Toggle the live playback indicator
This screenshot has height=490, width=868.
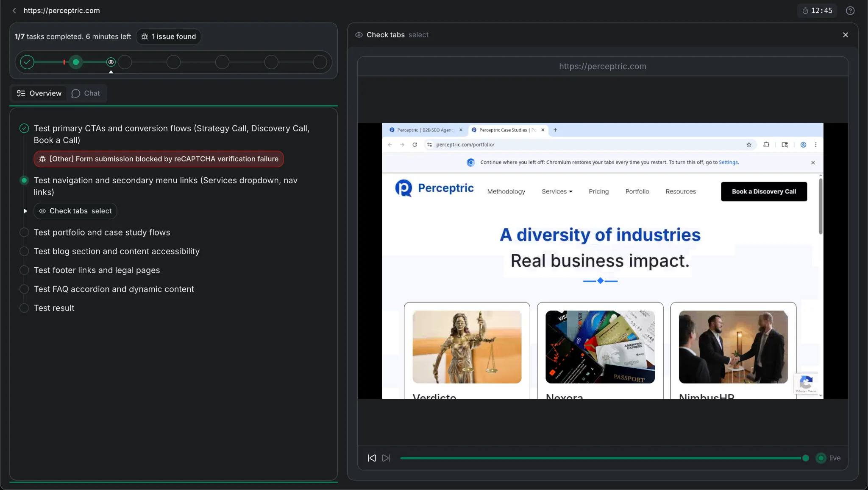pyautogui.click(x=821, y=458)
